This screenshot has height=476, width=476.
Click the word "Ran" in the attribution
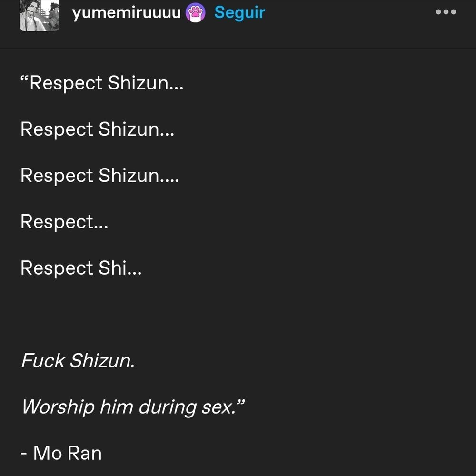coord(84,453)
